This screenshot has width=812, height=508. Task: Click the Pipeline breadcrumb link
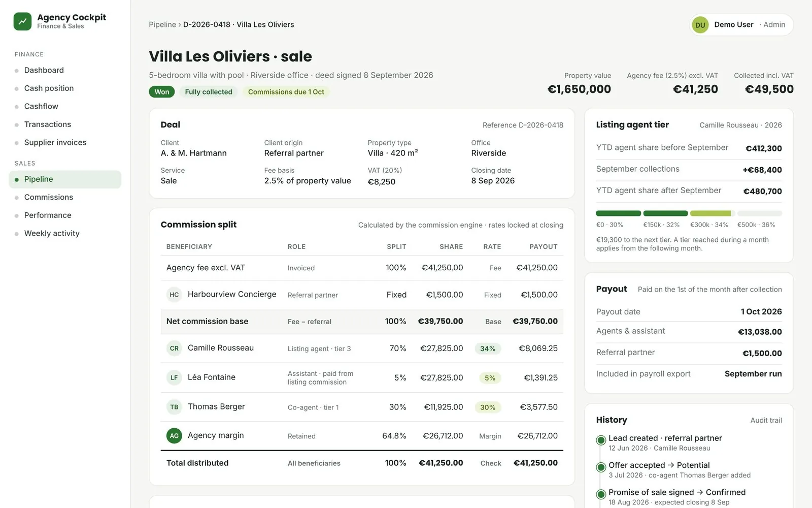pos(162,24)
